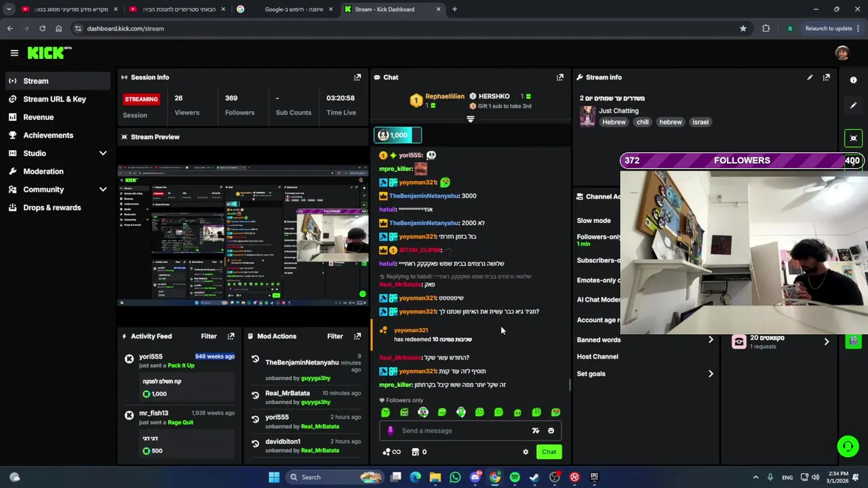
Task: Open the Mod Actions Filter
Action: click(335, 336)
